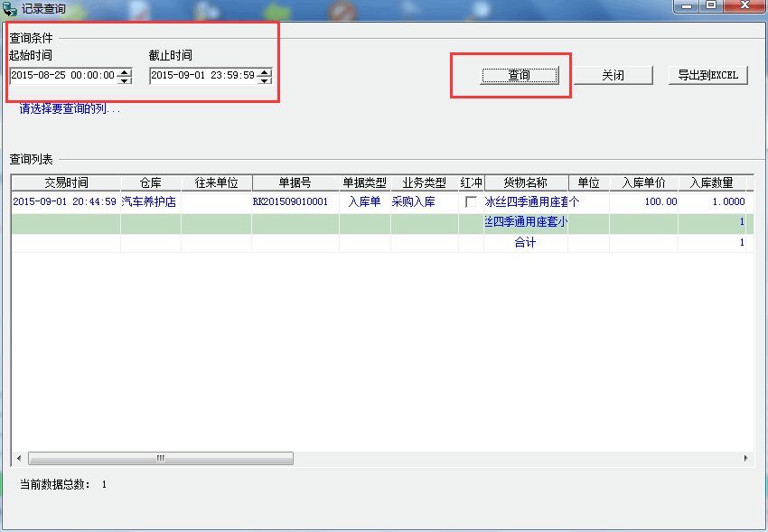Increase 截止时间 with up spinner arrow

tap(265, 71)
